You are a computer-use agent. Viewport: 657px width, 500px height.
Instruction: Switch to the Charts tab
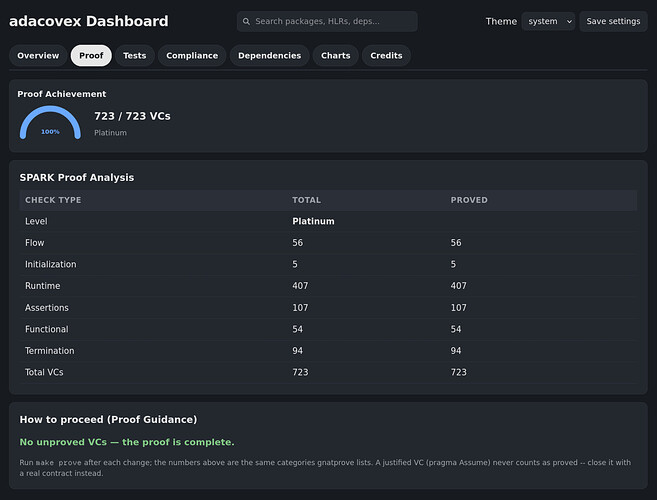tap(336, 55)
